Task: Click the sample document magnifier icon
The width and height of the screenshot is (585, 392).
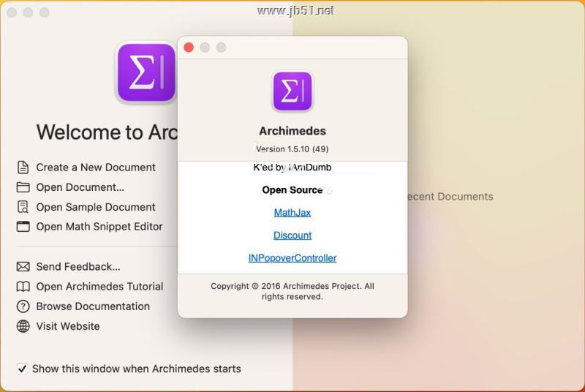Action: pyautogui.click(x=23, y=207)
